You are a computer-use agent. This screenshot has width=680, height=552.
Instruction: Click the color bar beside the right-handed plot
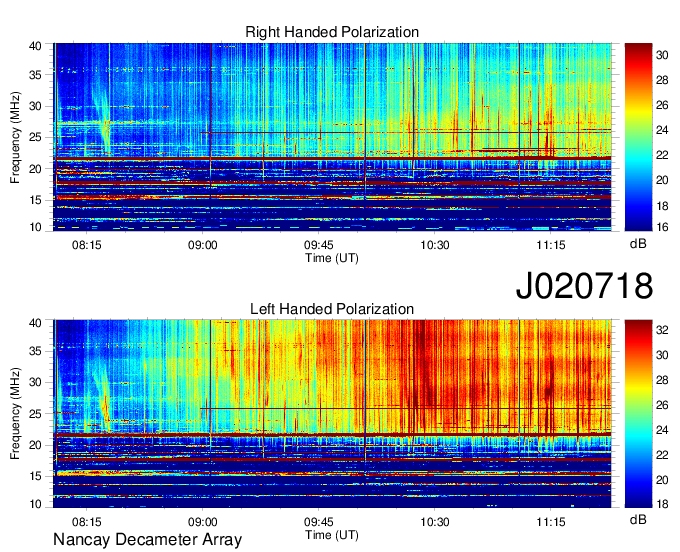pos(638,137)
